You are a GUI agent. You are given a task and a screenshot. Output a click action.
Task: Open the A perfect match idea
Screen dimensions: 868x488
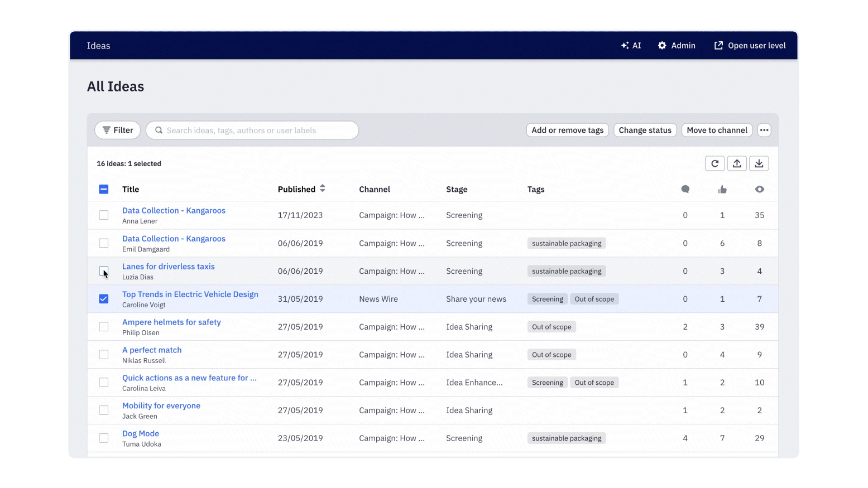coord(152,350)
